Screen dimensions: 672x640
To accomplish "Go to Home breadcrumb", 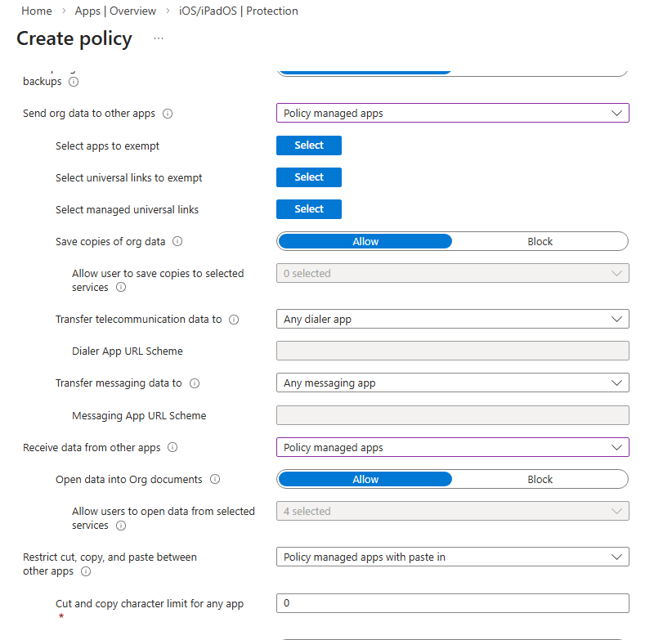I will 37,11.
